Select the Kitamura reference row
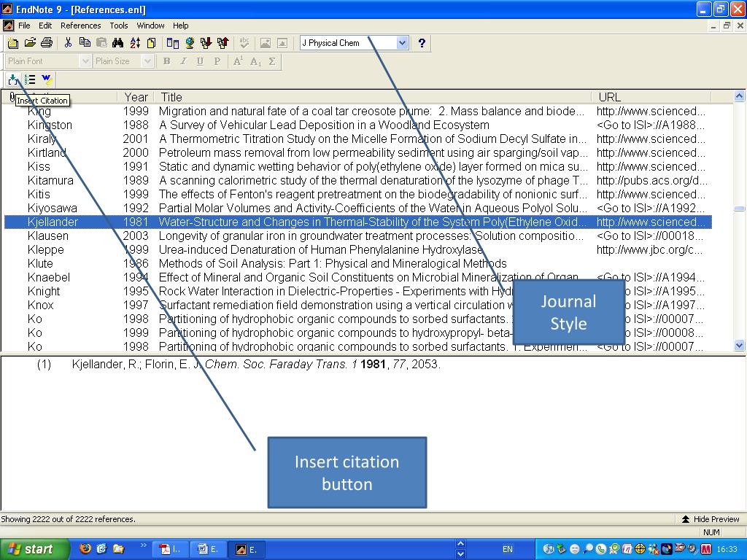Viewport: 747px width, 560px height. point(357,181)
